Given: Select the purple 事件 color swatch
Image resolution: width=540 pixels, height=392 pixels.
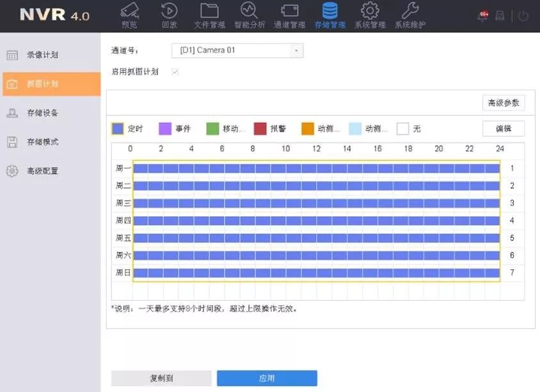Looking at the screenshot, I should tap(165, 129).
